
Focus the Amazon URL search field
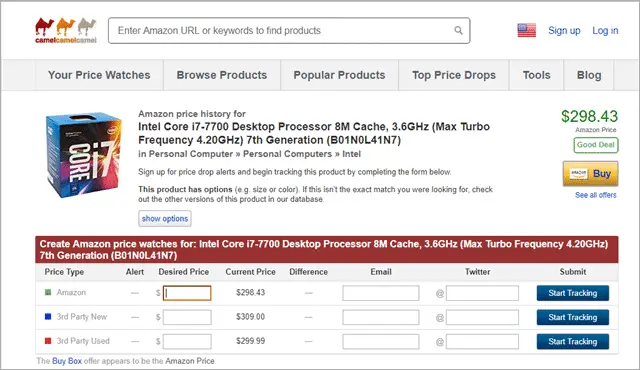tap(289, 31)
